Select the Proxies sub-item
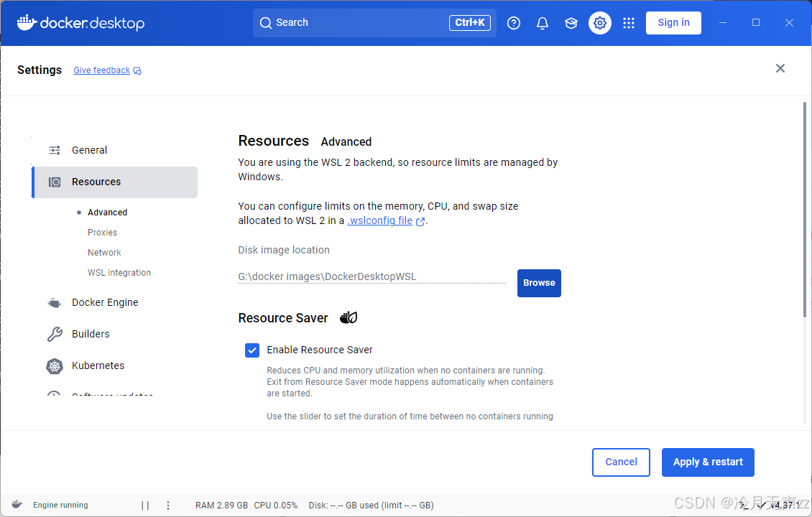 [103, 233]
